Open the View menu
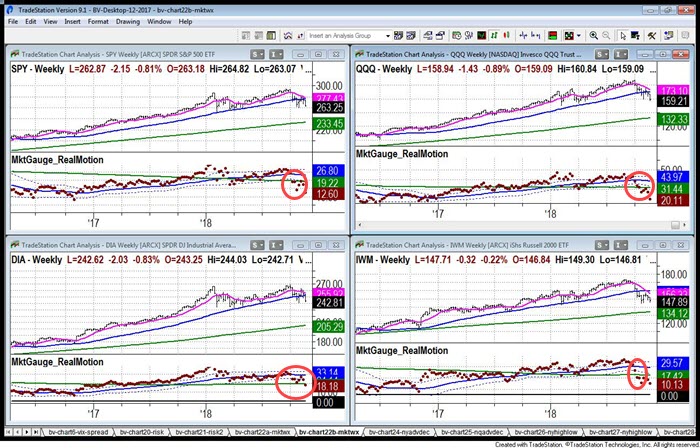700x448 pixels. click(x=50, y=21)
